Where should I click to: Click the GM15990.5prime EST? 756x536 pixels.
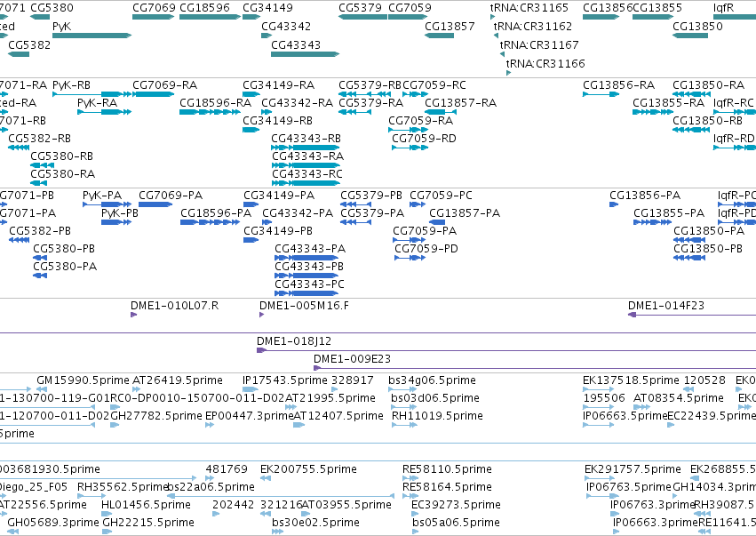[x=42, y=389]
